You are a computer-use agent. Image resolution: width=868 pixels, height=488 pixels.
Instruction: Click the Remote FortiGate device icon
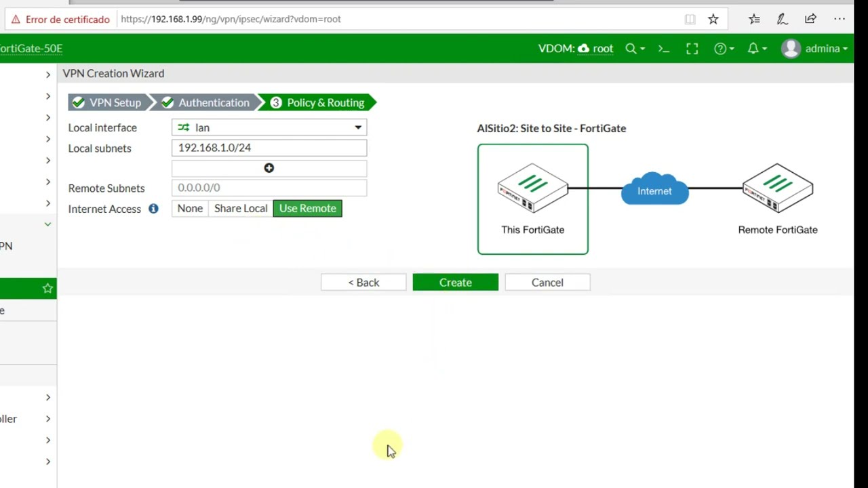point(778,188)
